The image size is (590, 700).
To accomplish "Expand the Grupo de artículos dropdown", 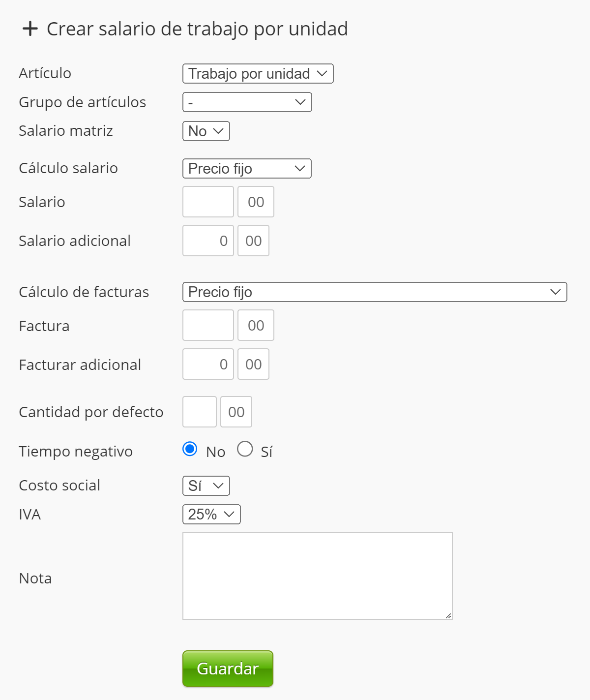I will coord(247,102).
